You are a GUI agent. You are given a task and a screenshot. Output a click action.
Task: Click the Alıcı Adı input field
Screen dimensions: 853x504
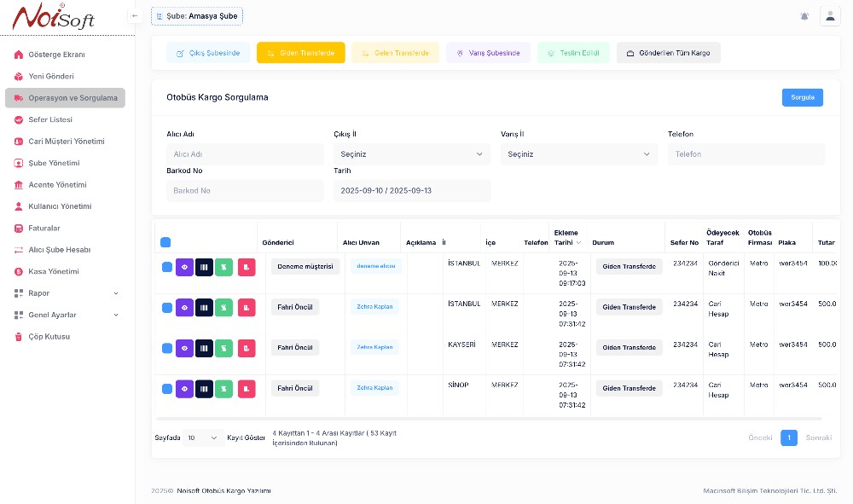[x=245, y=154]
